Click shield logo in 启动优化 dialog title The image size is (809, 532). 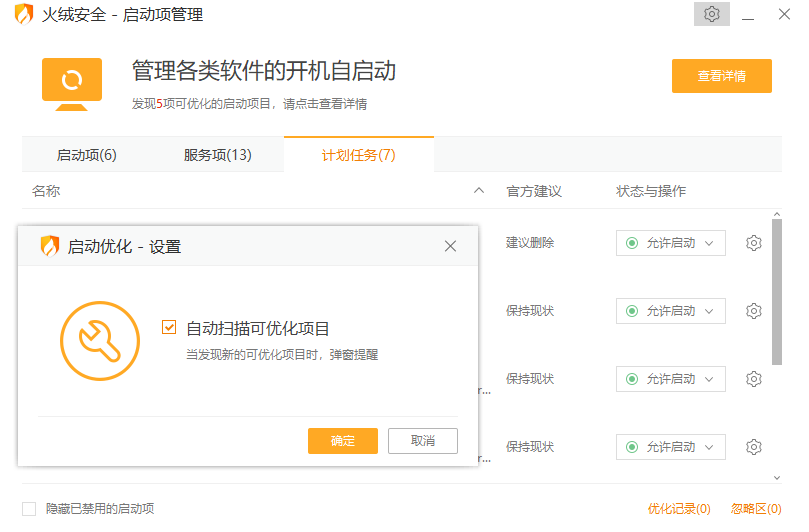[50, 246]
